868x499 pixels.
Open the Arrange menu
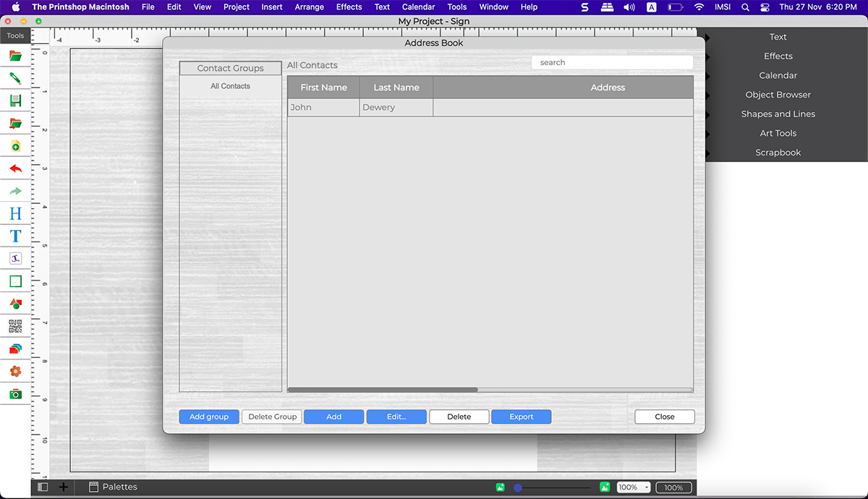[x=309, y=7]
